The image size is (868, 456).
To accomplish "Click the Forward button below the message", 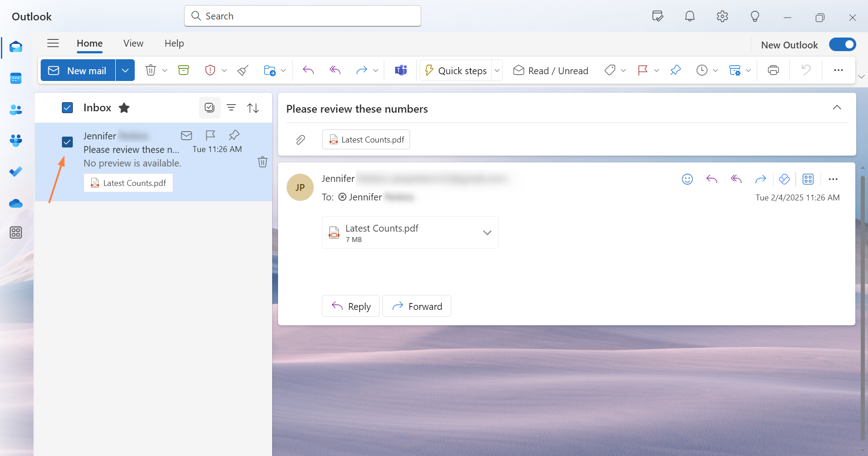I will click(x=417, y=306).
